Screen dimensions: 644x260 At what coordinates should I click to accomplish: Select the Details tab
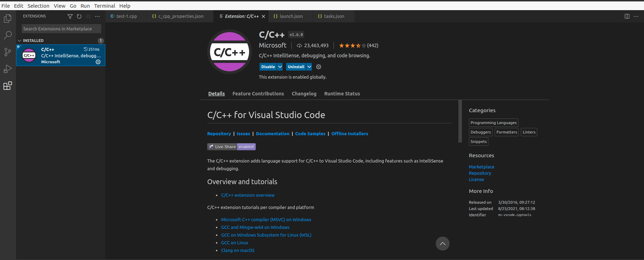tap(216, 94)
